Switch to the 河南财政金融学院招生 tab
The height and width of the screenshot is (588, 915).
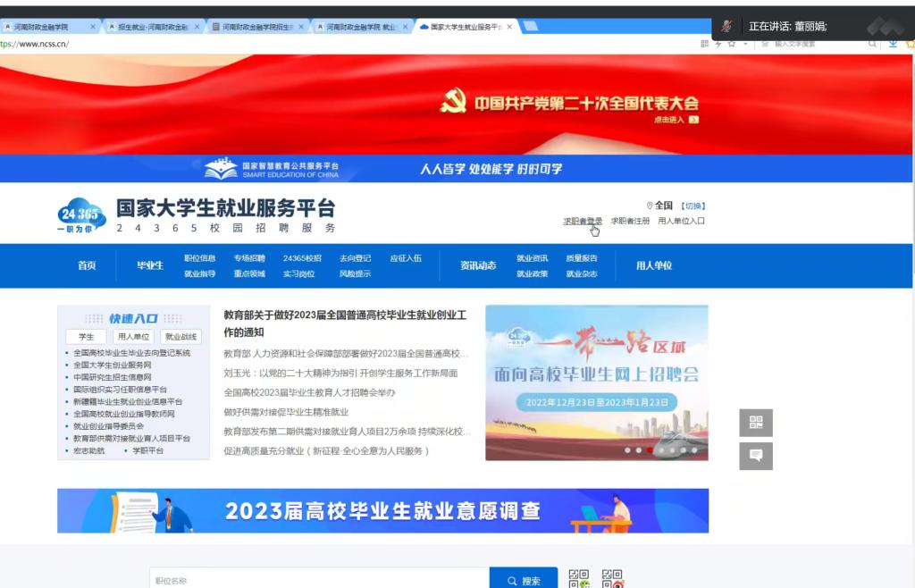(x=257, y=27)
